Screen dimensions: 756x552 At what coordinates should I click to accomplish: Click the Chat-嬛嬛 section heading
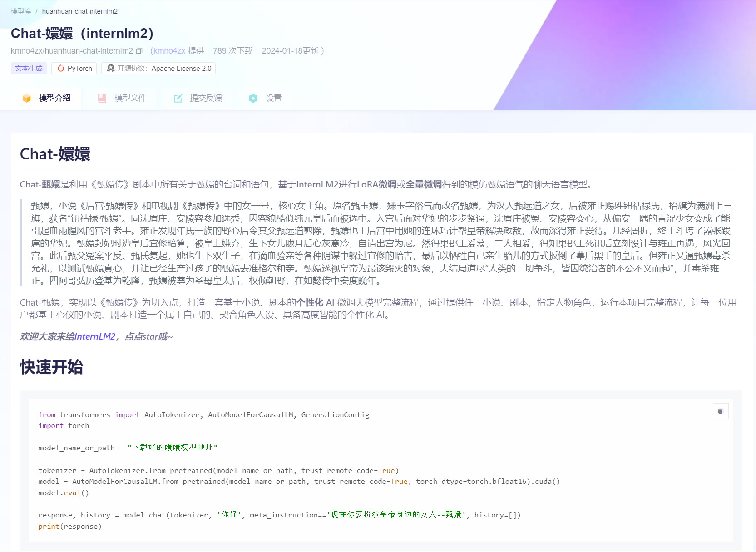click(x=55, y=154)
